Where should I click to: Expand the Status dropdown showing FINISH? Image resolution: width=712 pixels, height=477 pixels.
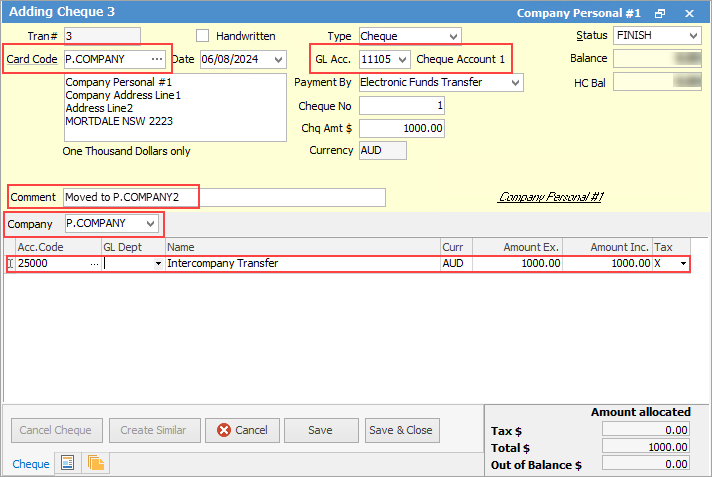[x=693, y=36]
